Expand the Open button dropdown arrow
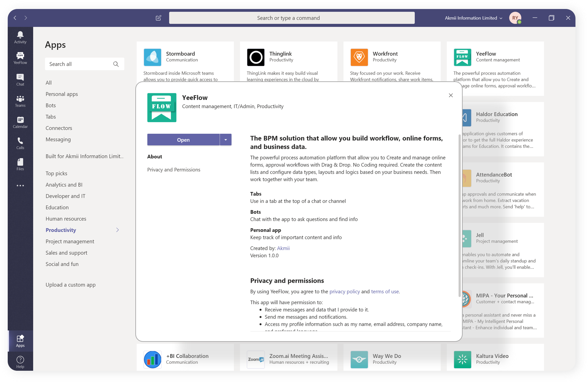This screenshot has width=588, height=382. click(226, 140)
